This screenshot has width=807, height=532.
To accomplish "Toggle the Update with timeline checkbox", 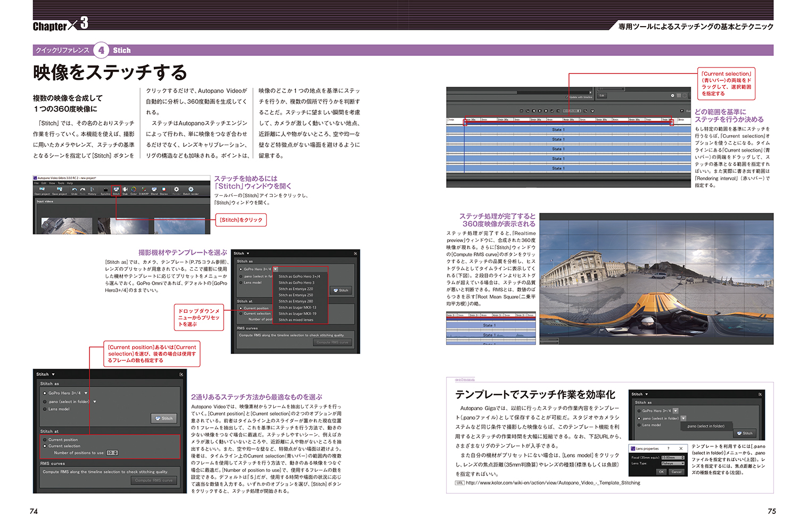I will [x=566, y=97].
